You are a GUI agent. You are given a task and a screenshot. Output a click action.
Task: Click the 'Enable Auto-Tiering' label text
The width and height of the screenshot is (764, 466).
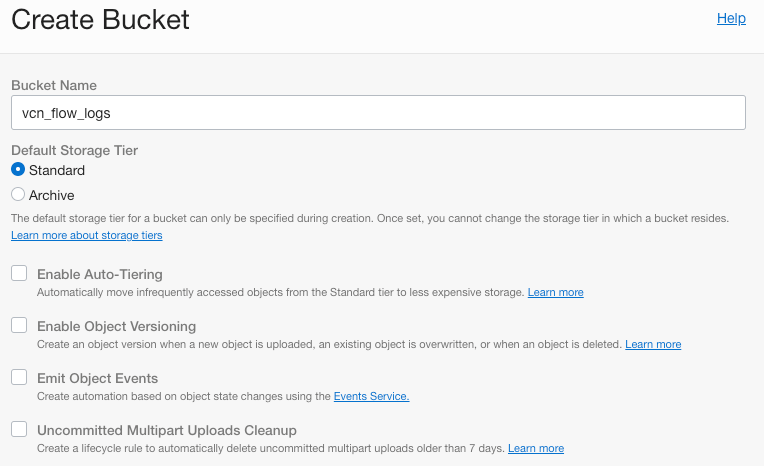tap(100, 274)
